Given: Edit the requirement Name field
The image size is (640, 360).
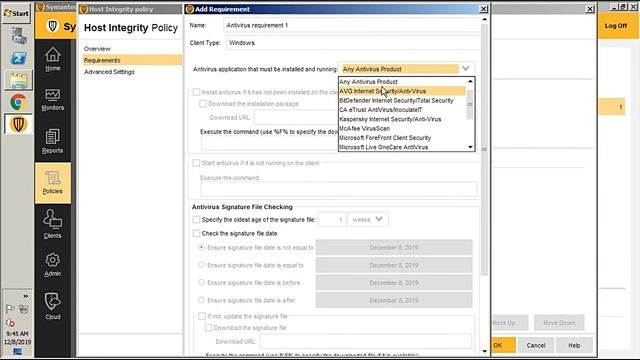Looking at the screenshot, I should [352, 25].
